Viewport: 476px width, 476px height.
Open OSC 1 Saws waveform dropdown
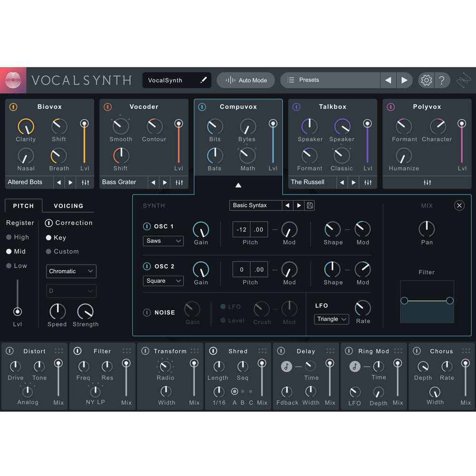coord(163,241)
